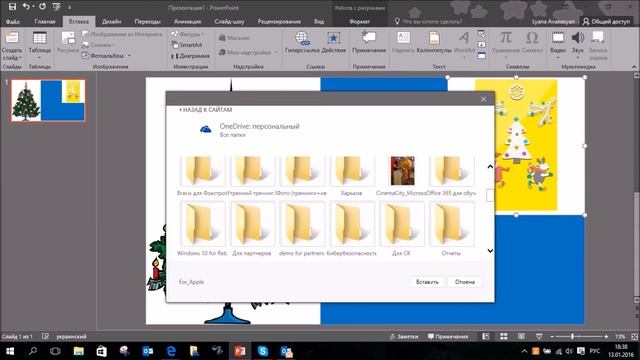Select the demo for partners folder

pos(302,229)
